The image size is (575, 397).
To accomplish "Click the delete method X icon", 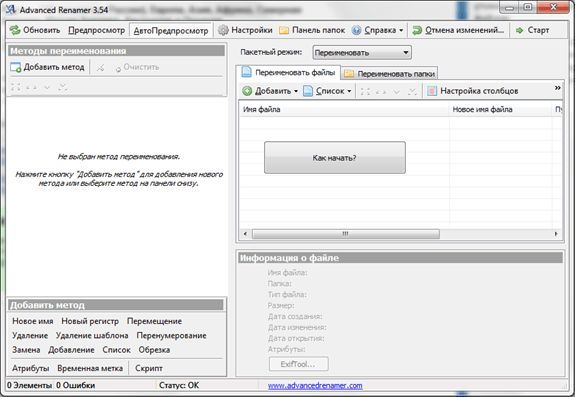I will (x=100, y=68).
